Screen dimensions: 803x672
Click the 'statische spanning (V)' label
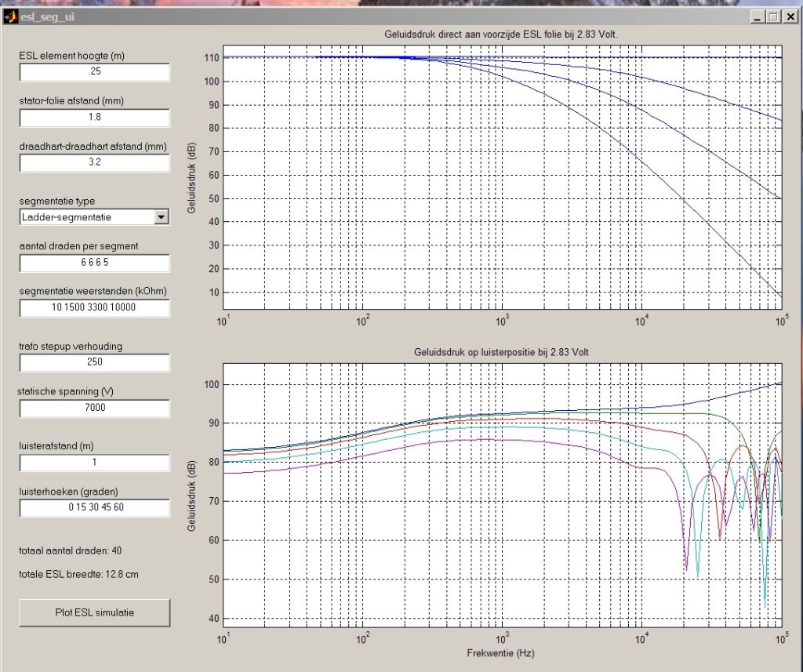click(66, 392)
